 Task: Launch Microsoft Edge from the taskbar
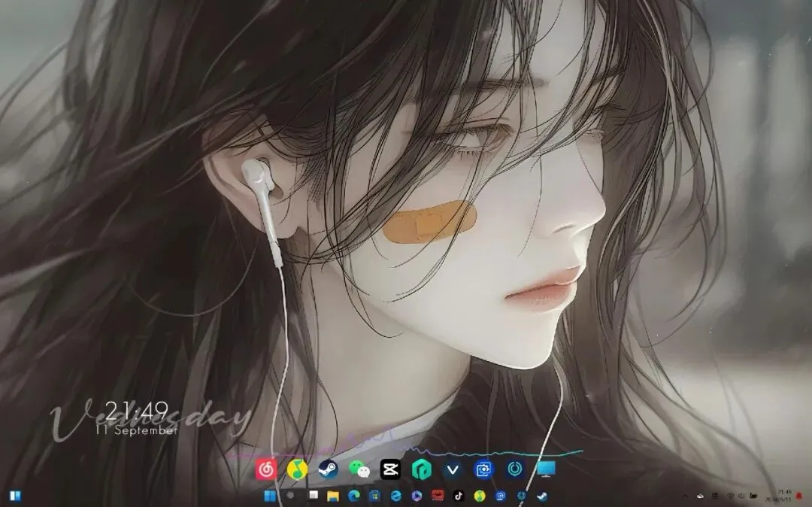(x=353, y=496)
